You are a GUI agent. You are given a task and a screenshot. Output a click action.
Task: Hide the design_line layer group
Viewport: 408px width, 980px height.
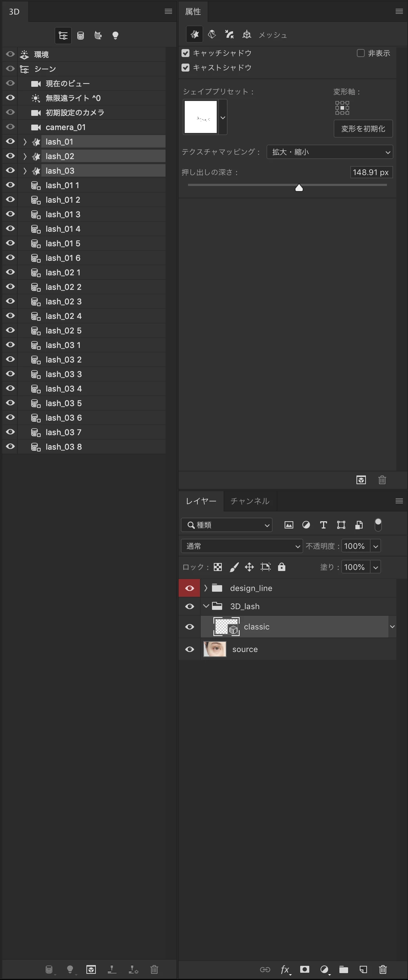[189, 588]
